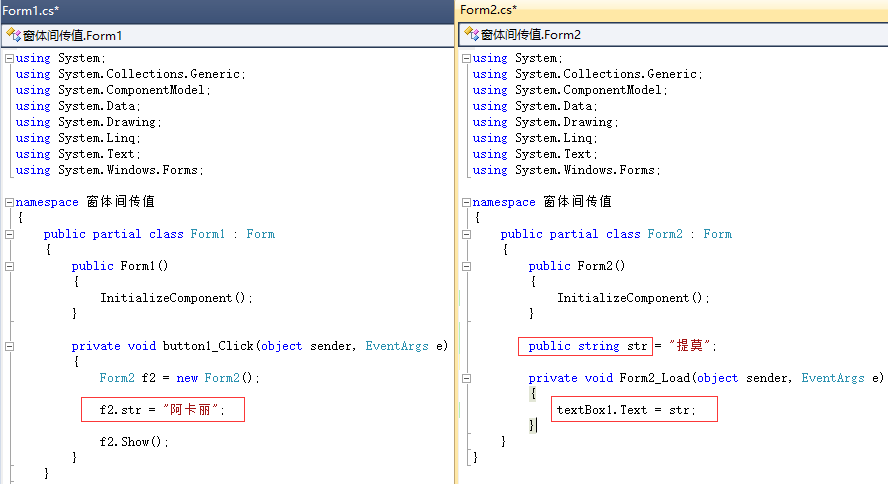This screenshot has width=888, height=484.
Task: Click the class icon beside 窗体间传值.Form2
Action: pyautogui.click(x=471, y=34)
